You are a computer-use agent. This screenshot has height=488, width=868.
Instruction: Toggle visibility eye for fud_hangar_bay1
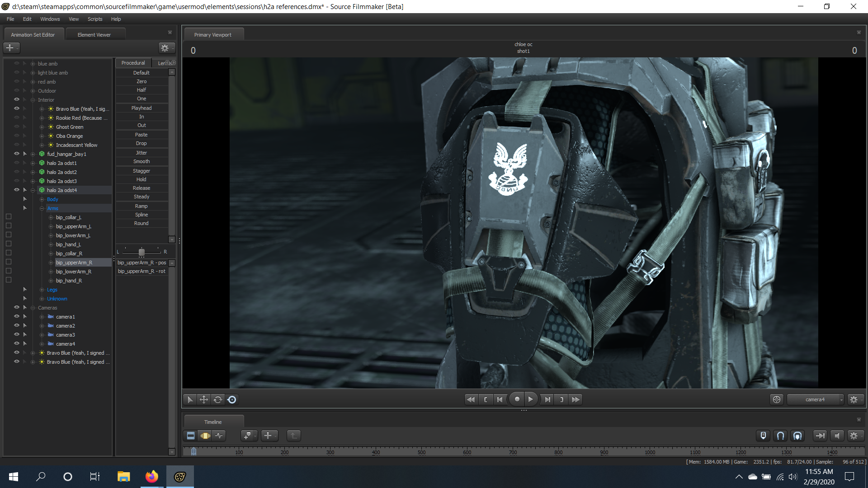(17, 154)
